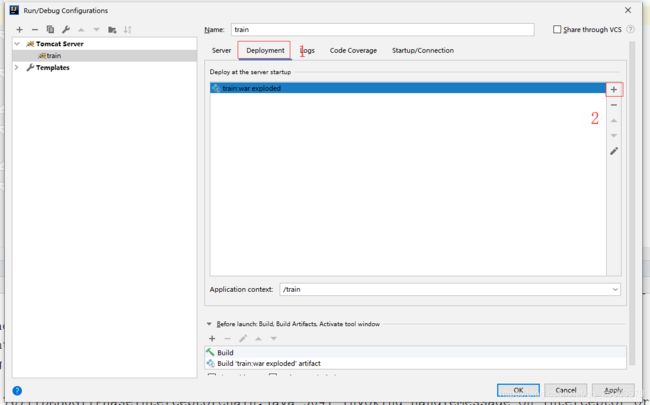Remove selected artifact from deploy list
The height and width of the screenshot is (405, 650).
(614, 105)
